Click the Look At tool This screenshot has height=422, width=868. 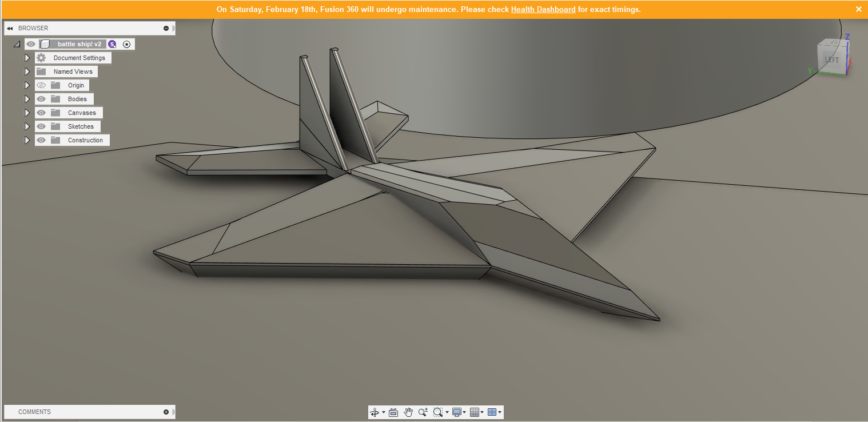tap(393, 412)
